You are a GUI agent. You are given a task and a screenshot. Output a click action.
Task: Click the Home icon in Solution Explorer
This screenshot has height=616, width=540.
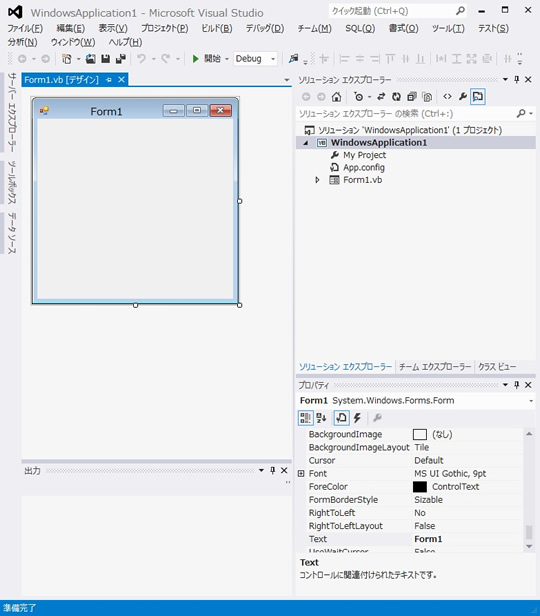tap(337, 97)
